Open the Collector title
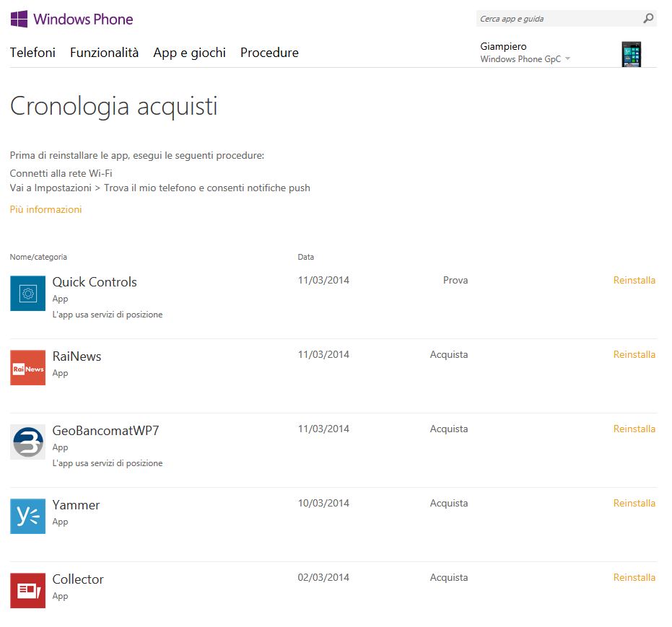The height and width of the screenshot is (627, 672). (78, 579)
